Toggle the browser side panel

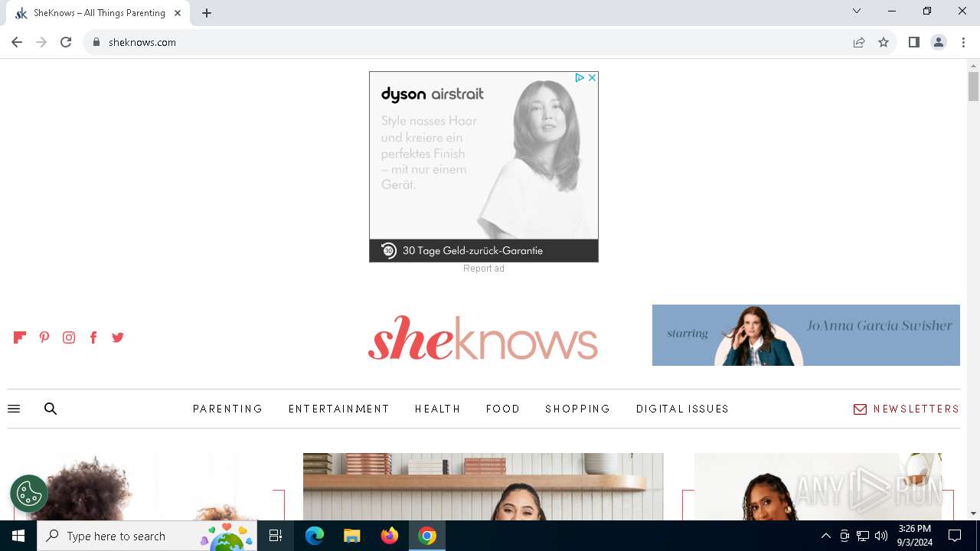[x=913, y=42]
